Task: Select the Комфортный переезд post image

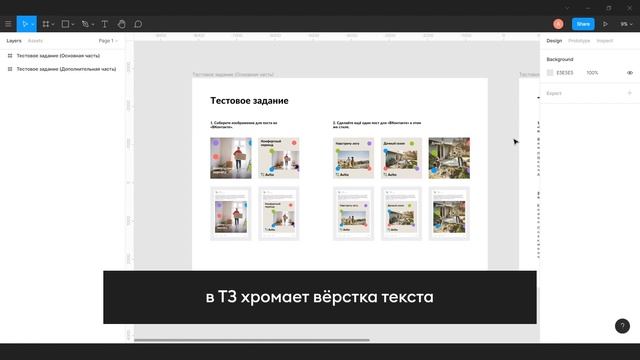Action: 279,158
